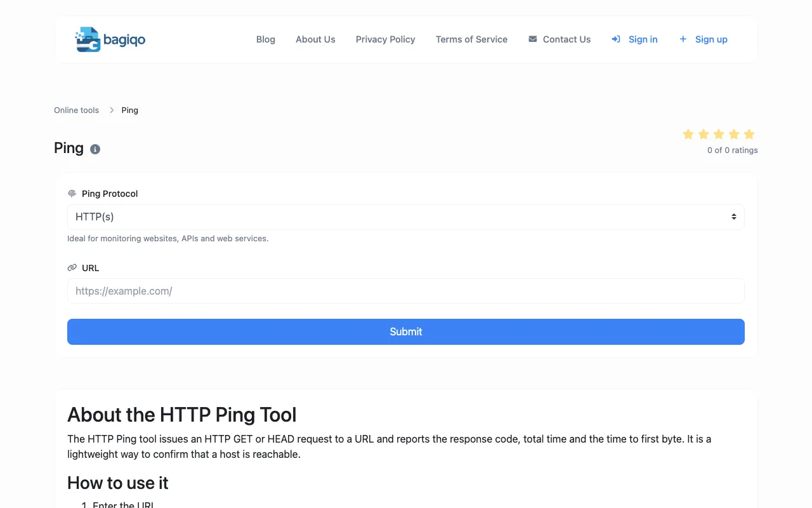
Task: Click the plus icon beside Sign up
Action: coord(683,39)
